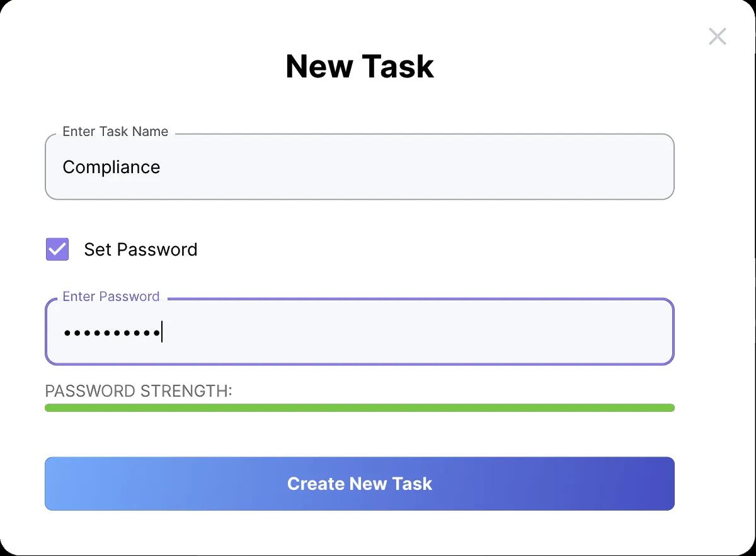The width and height of the screenshot is (756, 556).
Task: Focus the Enter Task Name field
Action: pos(360,167)
